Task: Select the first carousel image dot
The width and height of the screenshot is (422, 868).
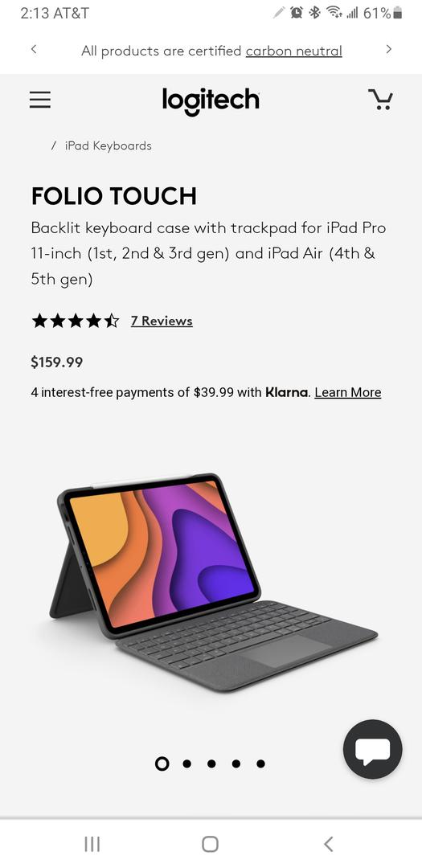Action: coord(162,764)
